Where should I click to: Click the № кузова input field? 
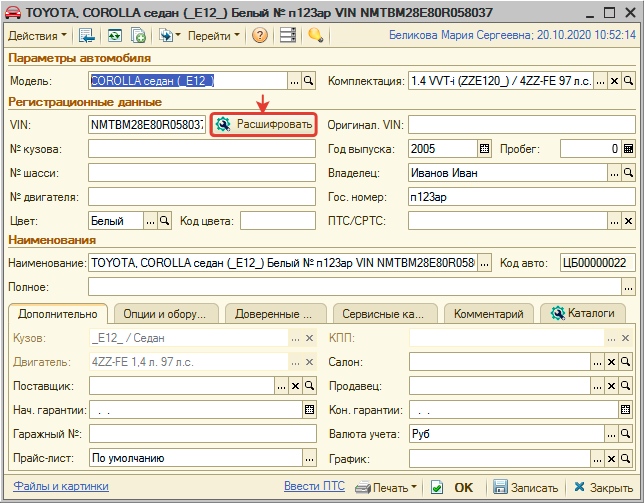pos(202,149)
